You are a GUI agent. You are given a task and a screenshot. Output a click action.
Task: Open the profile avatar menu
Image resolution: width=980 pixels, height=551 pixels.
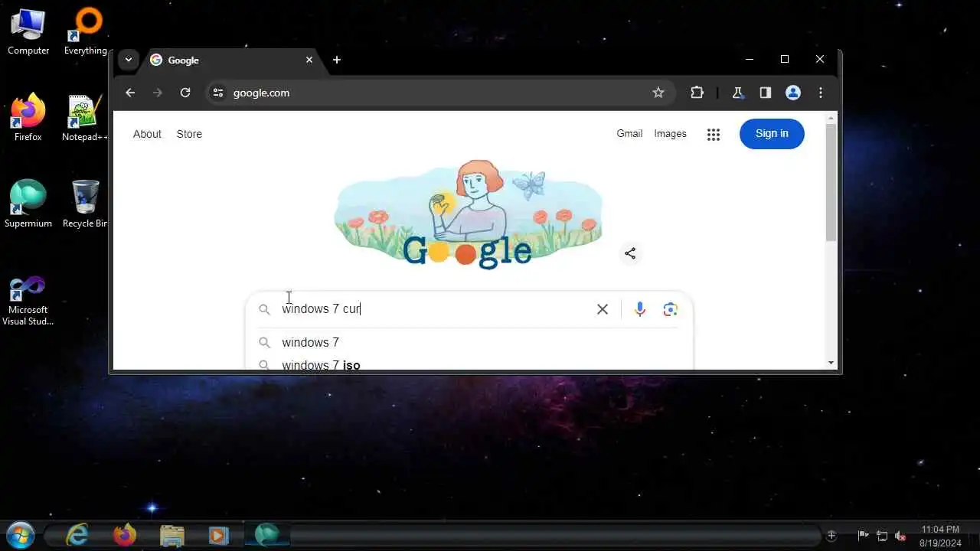(x=793, y=93)
